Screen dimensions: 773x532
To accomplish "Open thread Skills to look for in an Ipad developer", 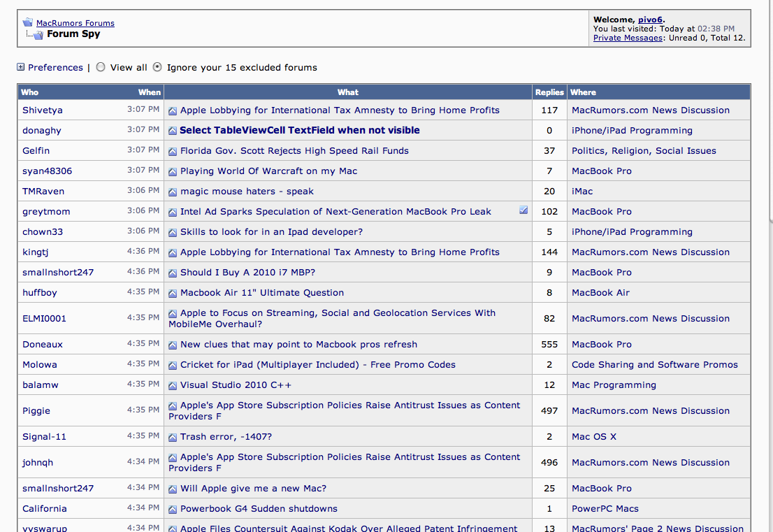I will pos(271,231).
